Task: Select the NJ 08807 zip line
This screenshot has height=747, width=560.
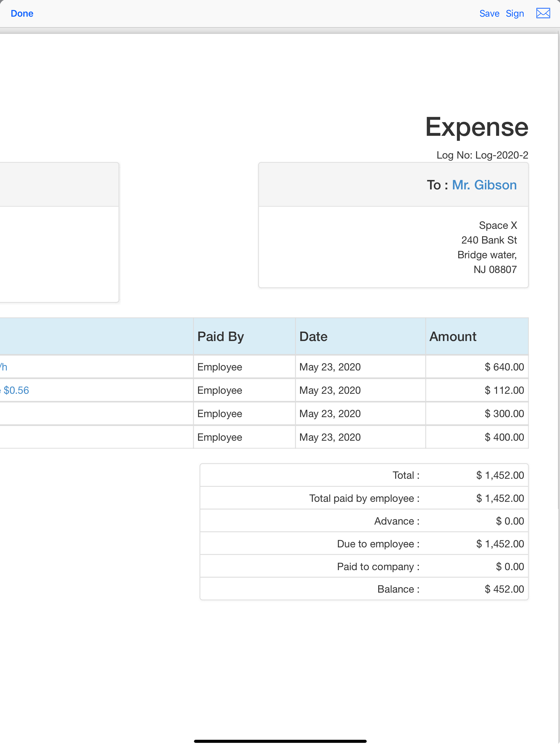Action: [x=495, y=270]
